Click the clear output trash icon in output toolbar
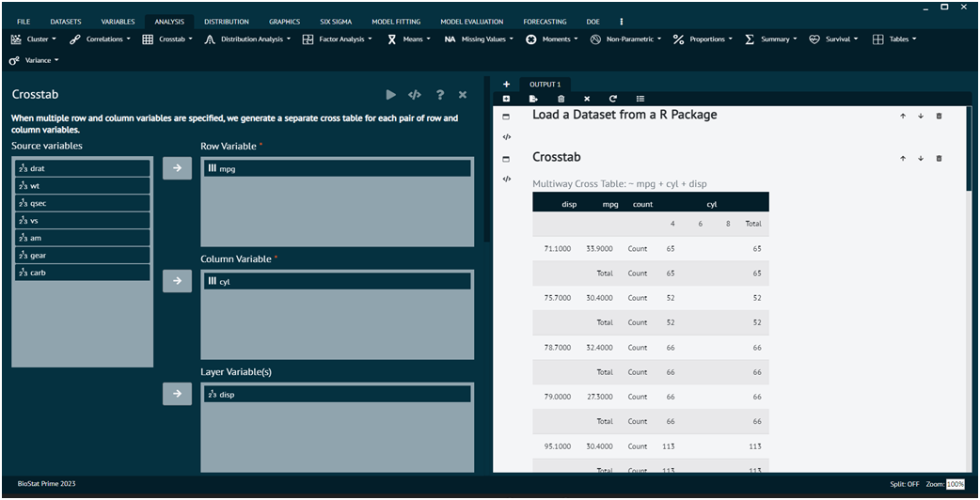The height and width of the screenshot is (500, 980). coord(561,99)
